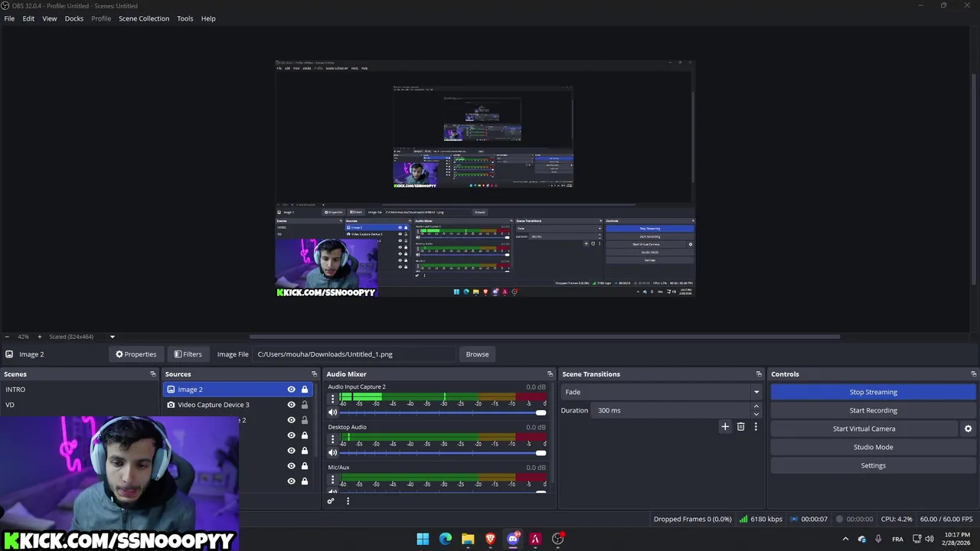This screenshot has height=551, width=980.
Task: Open the File menu
Action: click(x=9, y=18)
